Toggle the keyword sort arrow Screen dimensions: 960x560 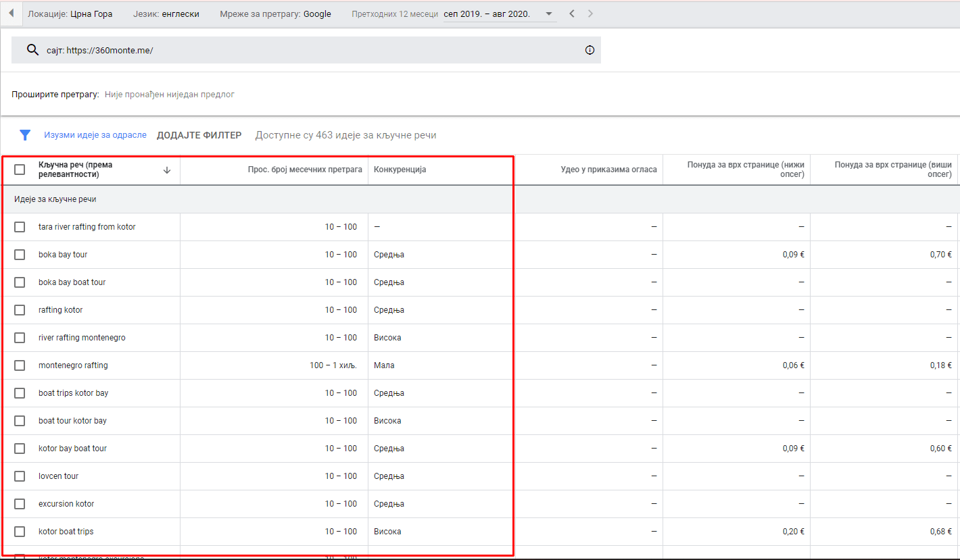tap(167, 170)
